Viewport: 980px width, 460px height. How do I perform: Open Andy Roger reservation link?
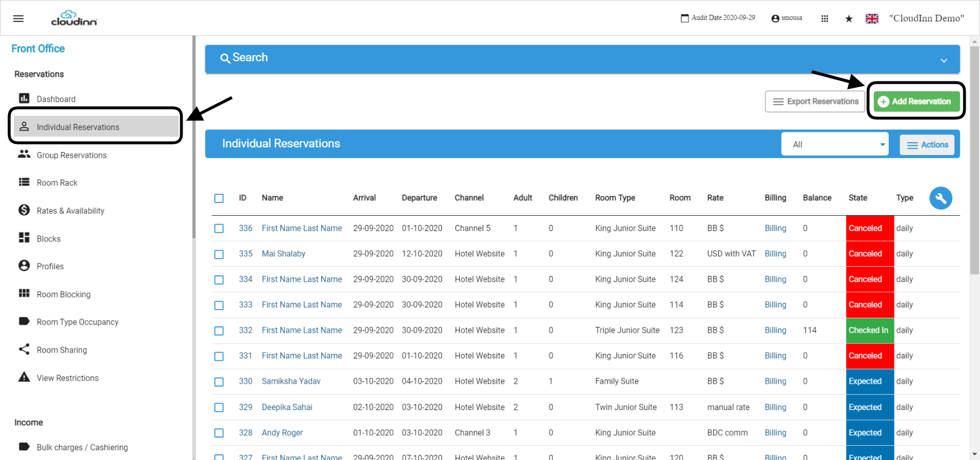coord(282,432)
